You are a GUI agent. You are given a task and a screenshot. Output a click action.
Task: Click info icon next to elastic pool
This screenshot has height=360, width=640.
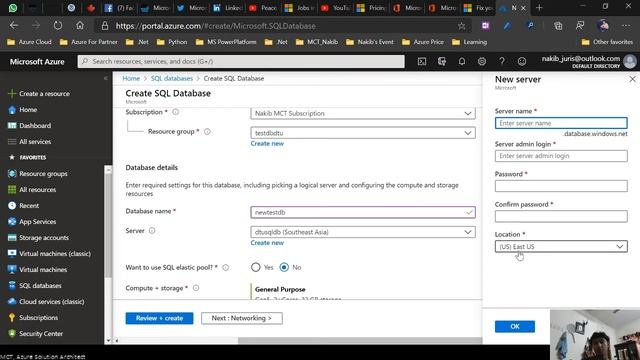225,268
